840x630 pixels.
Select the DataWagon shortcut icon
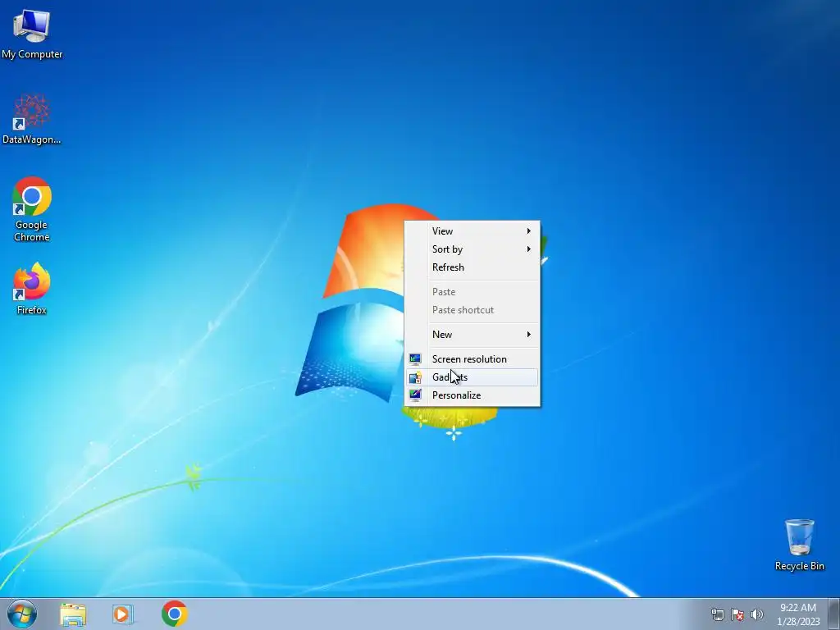[32, 119]
